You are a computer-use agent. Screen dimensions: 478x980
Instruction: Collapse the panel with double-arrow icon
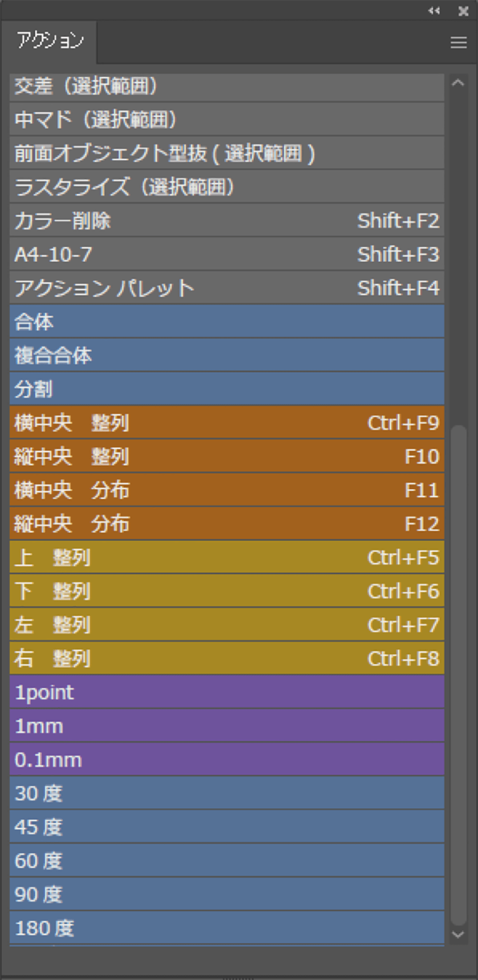(434, 11)
